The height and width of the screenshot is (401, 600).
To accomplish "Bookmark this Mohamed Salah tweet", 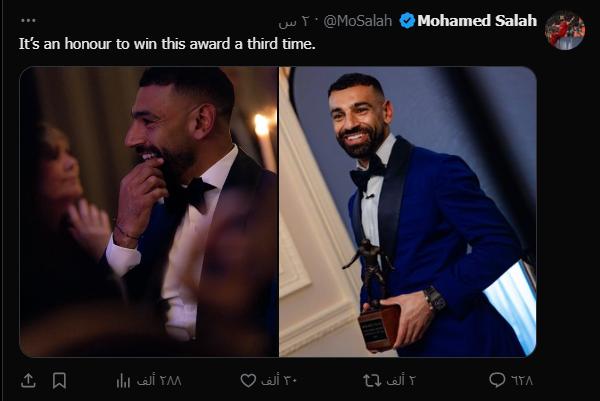I will (59, 380).
